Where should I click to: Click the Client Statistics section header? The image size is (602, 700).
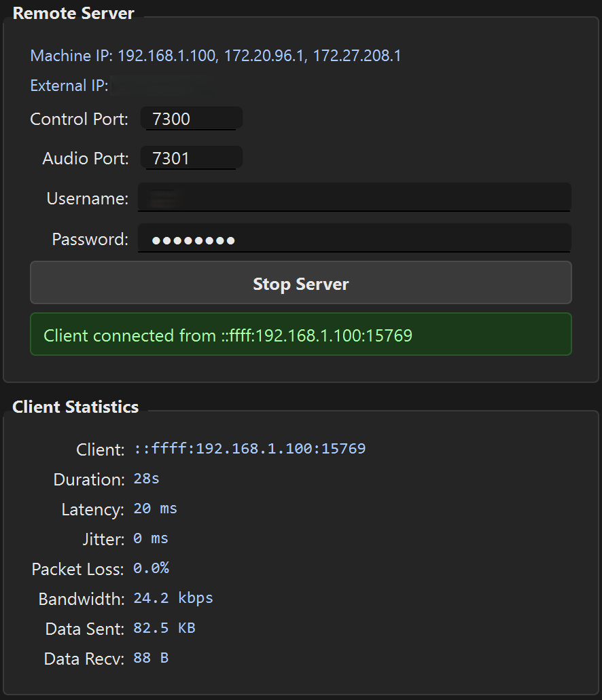click(x=75, y=407)
